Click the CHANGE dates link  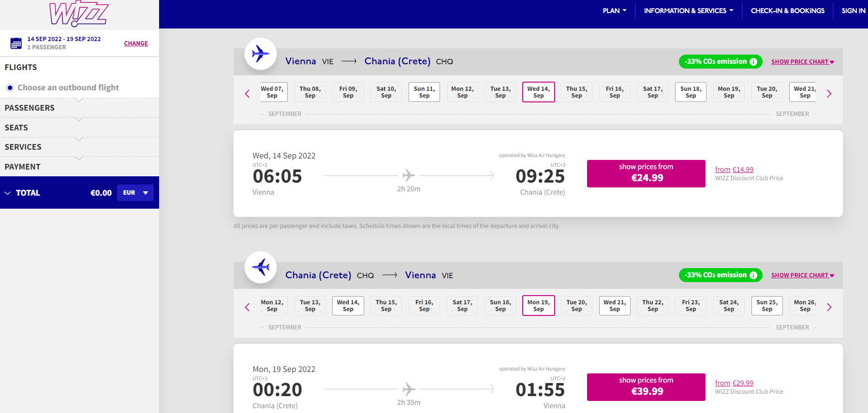[136, 43]
